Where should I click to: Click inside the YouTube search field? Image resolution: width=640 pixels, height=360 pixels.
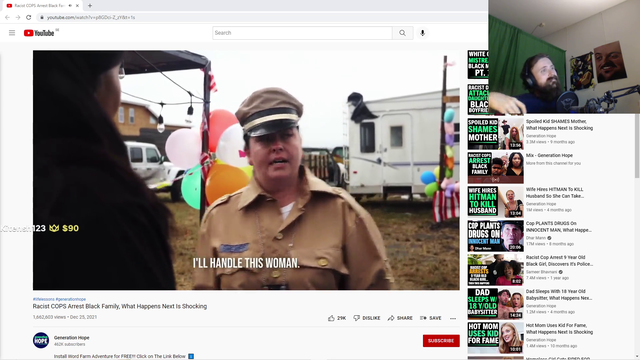click(x=302, y=33)
